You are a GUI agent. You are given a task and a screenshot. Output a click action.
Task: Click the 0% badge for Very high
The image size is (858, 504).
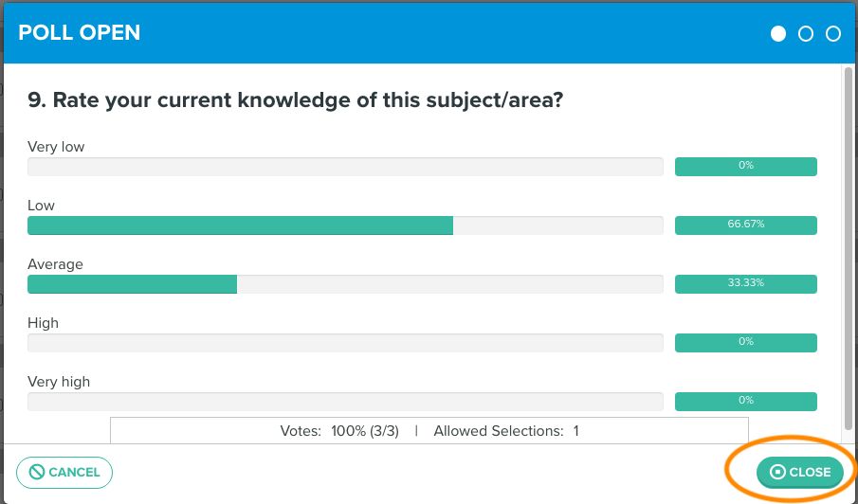[x=746, y=402]
